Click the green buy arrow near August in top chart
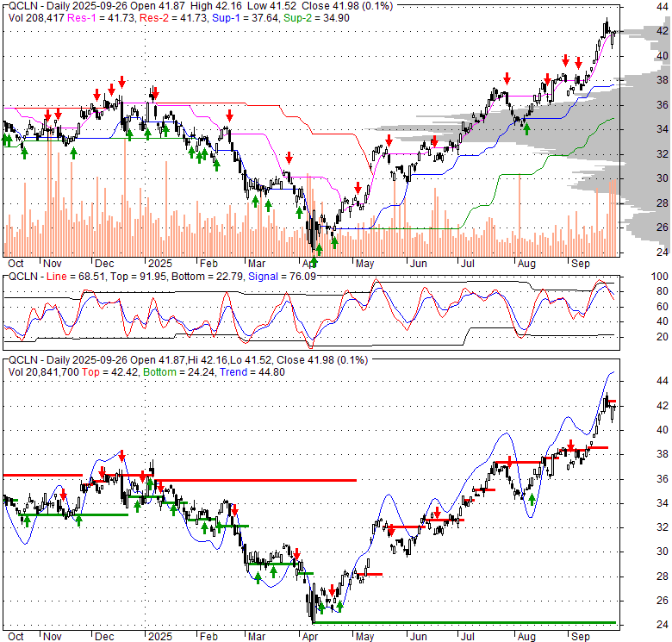The height and width of the screenshot is (642, 672). 526,128
